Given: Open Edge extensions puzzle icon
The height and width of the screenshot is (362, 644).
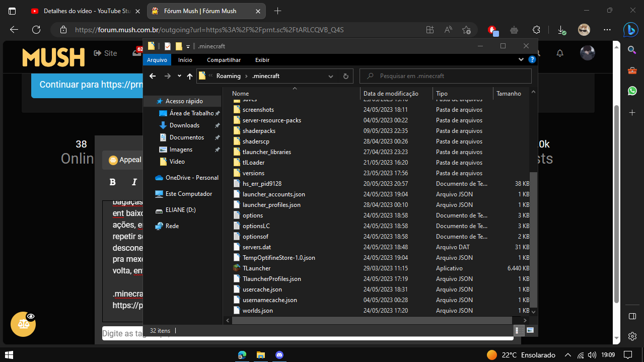Looking at the screenshot, I should coord(537,30).
